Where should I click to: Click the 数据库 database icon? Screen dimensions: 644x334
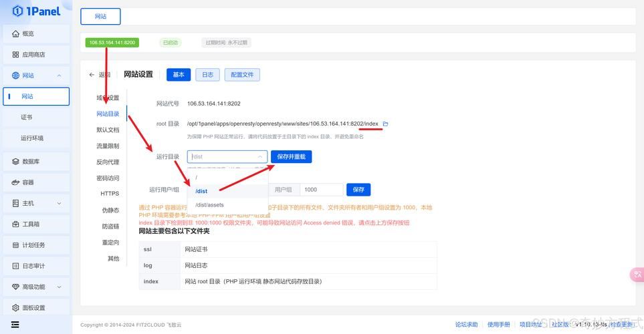(x=16, y=162)
